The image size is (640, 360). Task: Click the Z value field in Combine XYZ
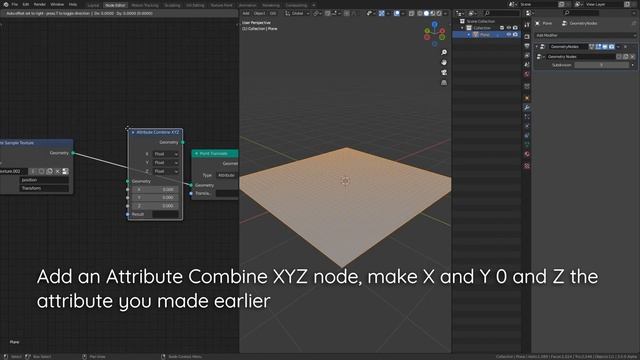click(155, 206)
